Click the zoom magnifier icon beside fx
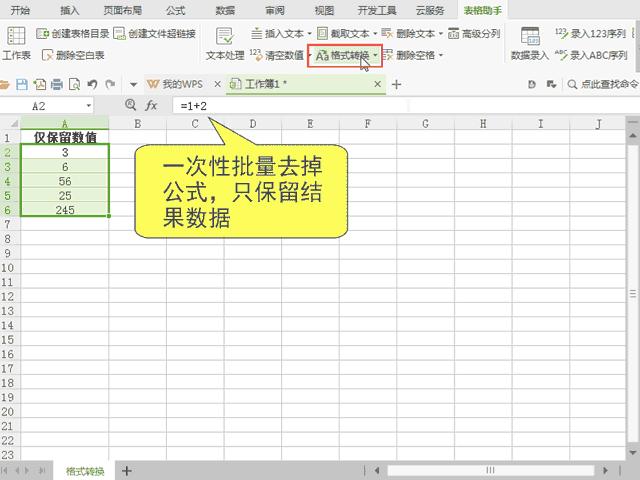The image size is (640, 480). [131, 105]
